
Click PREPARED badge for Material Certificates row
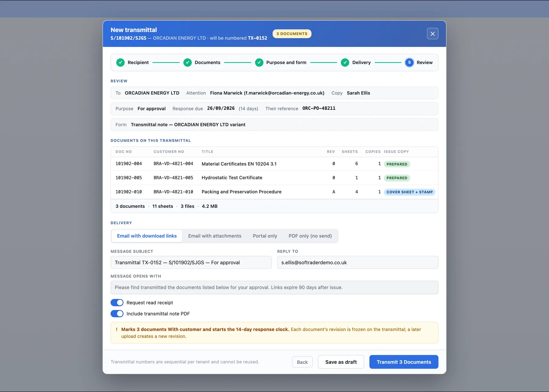tap(397, 164)
